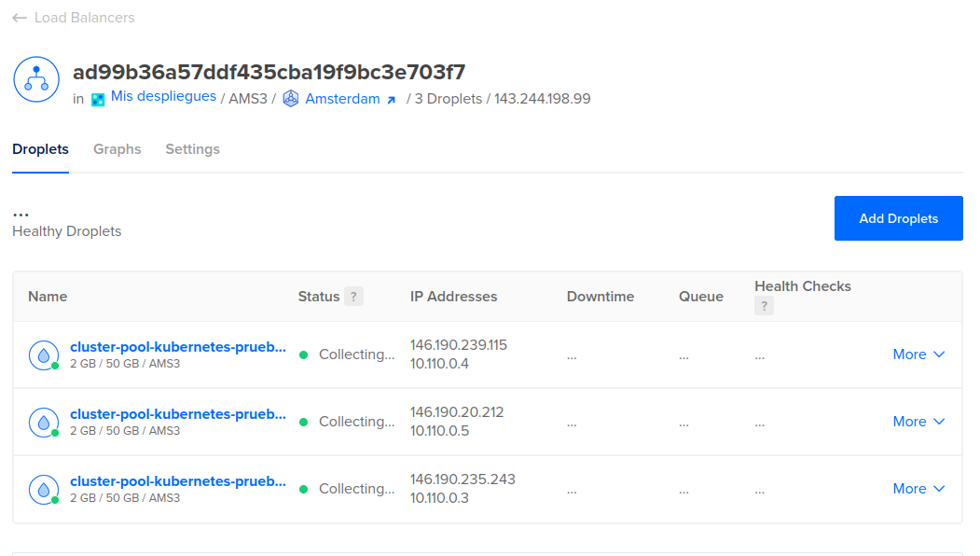This screenshot has height=556, width=980.
Task: Click the Mis despliegues project icon
Action: click(98, 99)
